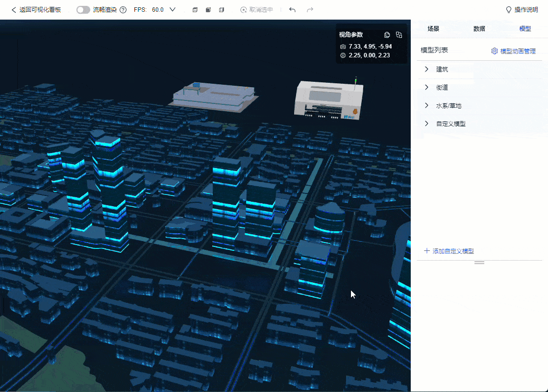
Task: Select the third cube view mode icon
Action: pos(222,10)
